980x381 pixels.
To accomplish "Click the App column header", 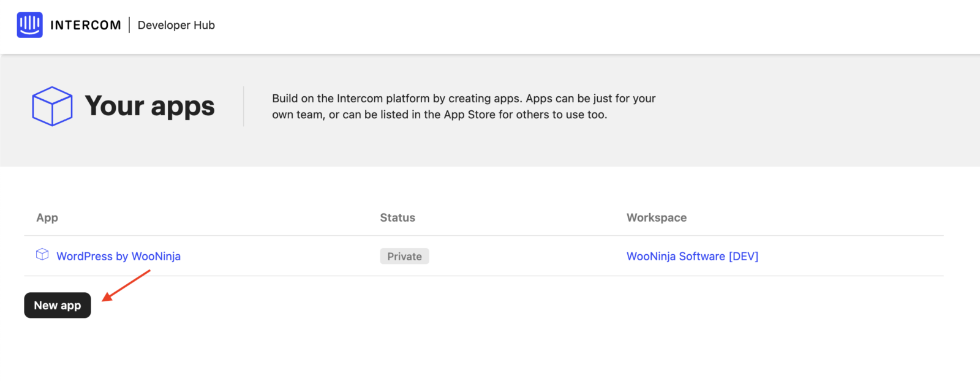I will click(x=47, y=217).
